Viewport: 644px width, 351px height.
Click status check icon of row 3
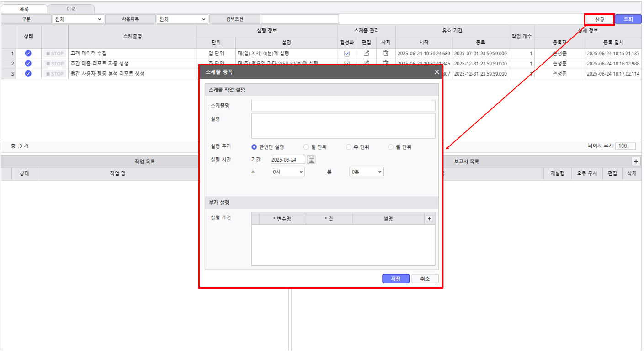[x=28, y=74]
